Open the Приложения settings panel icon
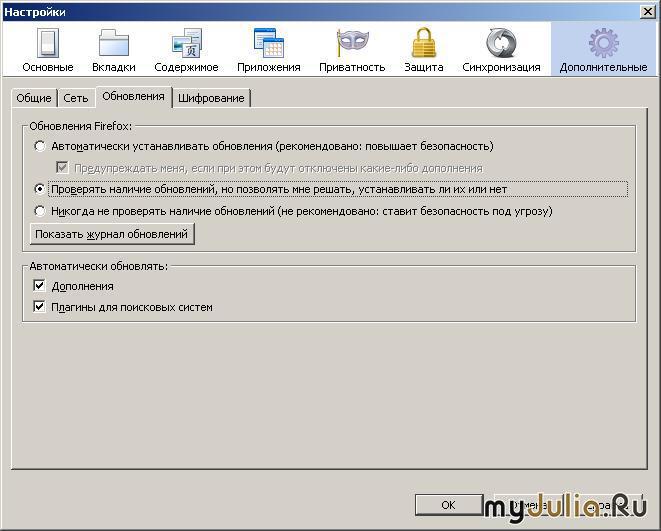 coord(269,50)
